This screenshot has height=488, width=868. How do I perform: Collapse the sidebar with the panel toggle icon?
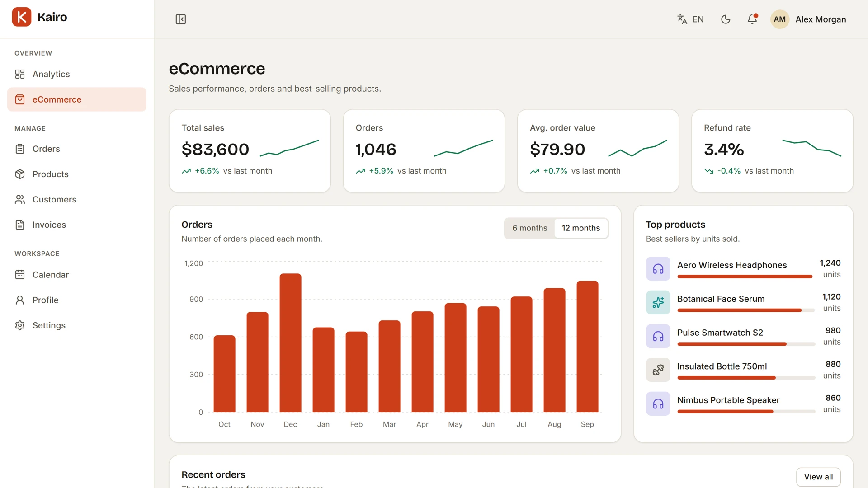(x=181, y=19)
